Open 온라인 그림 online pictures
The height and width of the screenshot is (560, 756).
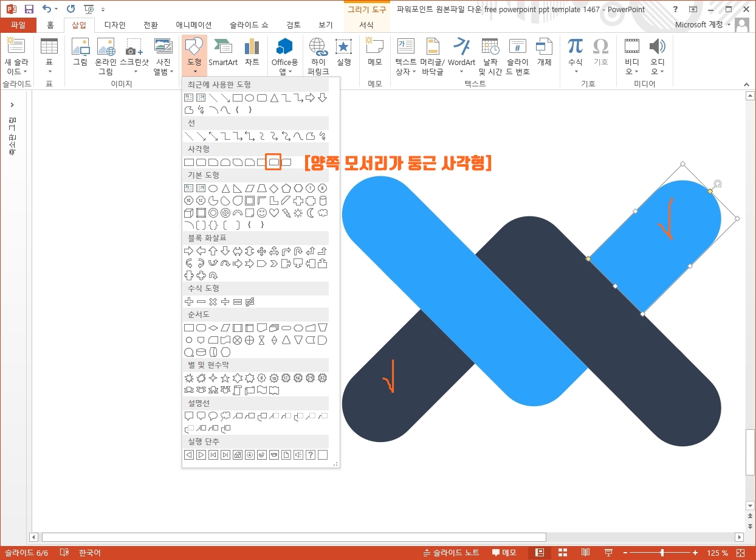pos(106,56)
